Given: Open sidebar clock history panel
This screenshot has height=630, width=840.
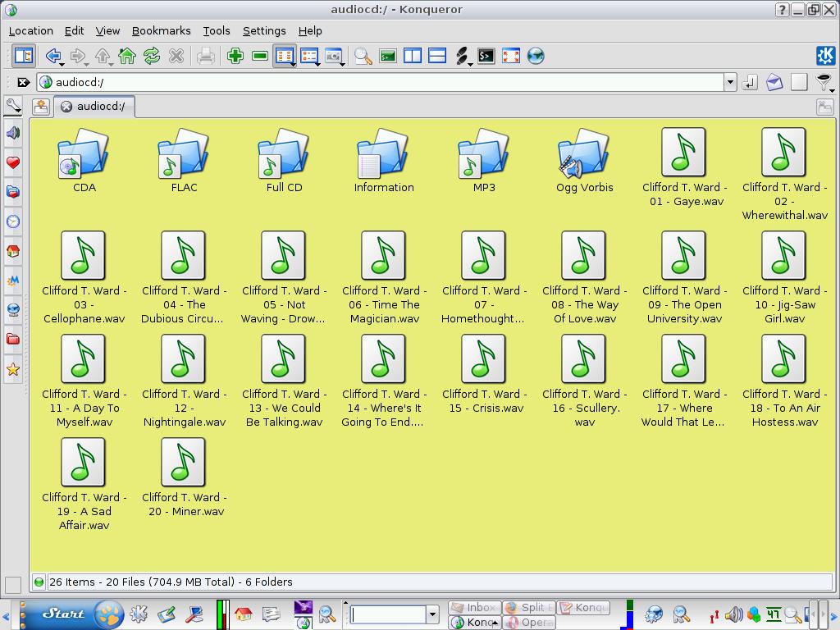Looking at the screenshot, I should 13,221.
